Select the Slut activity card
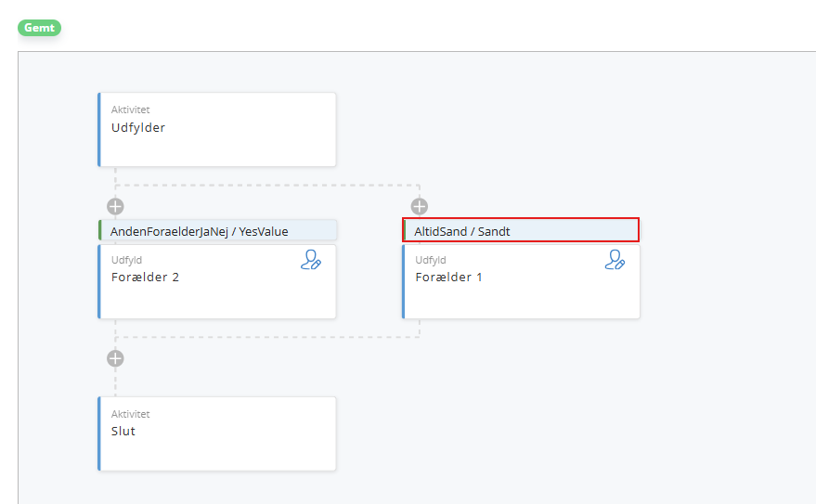This screenshot has width=816, height=504. (217, 433)
